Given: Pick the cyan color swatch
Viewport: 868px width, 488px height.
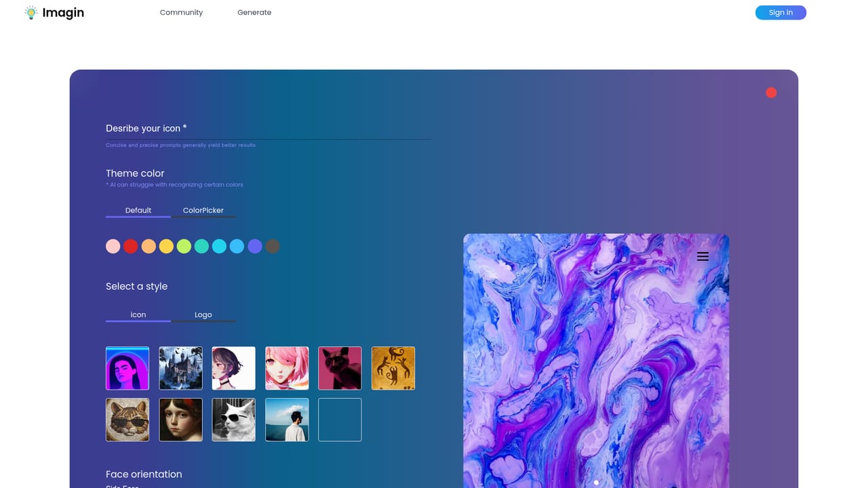Looking at the screenshot, I should [219, 247].
